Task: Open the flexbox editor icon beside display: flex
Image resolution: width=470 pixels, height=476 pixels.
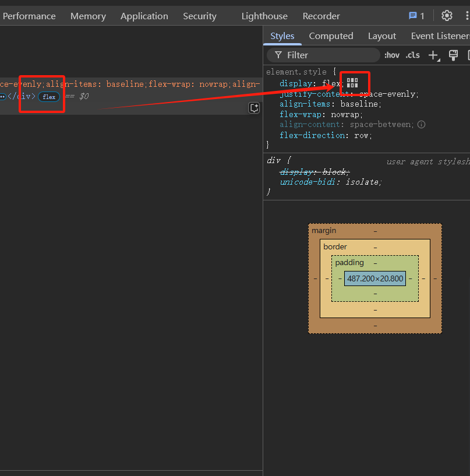Action: (x=352, y=83)
